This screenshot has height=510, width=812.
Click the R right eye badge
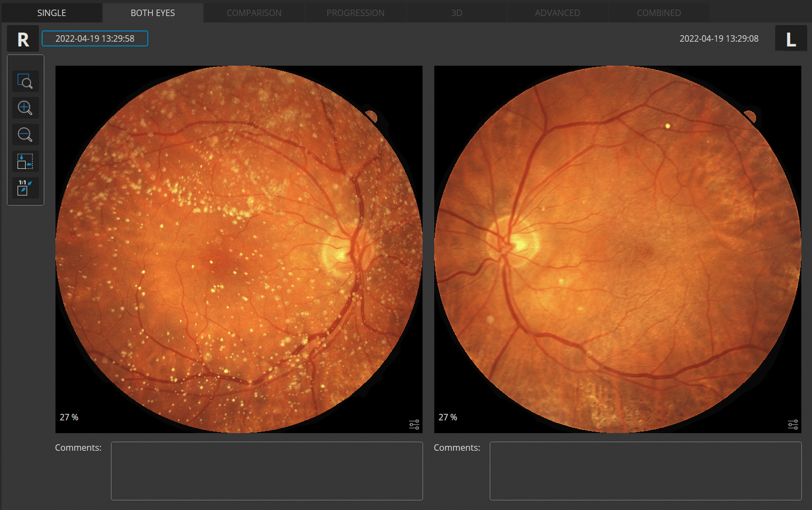pyautogui.click(x=23, y=39)
